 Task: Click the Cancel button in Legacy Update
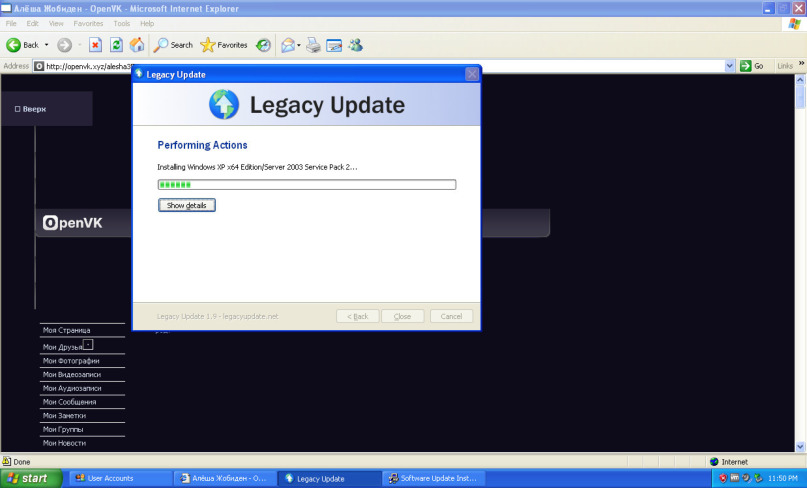[451, 316]
